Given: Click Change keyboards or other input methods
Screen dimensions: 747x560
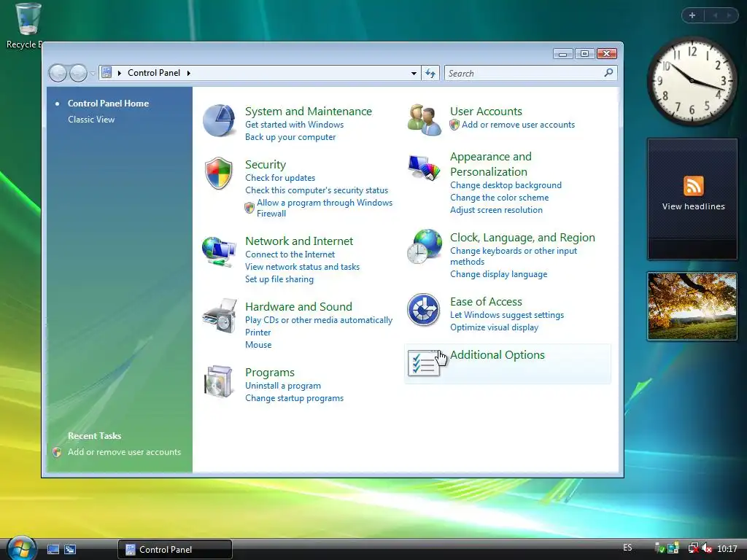Looking at the screenshot, I should (x=514, y=256).
